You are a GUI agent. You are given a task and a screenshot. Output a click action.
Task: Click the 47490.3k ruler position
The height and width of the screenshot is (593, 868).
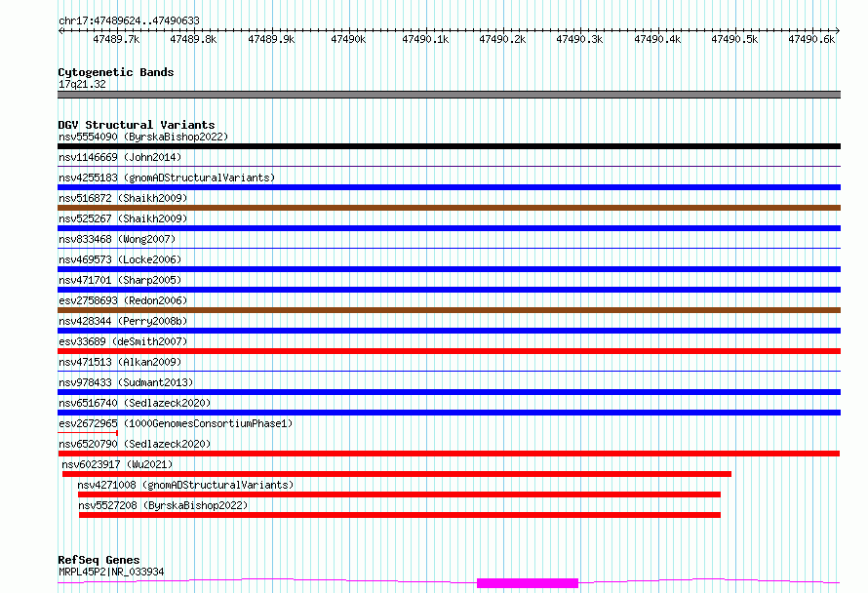(x=579, y=39)
